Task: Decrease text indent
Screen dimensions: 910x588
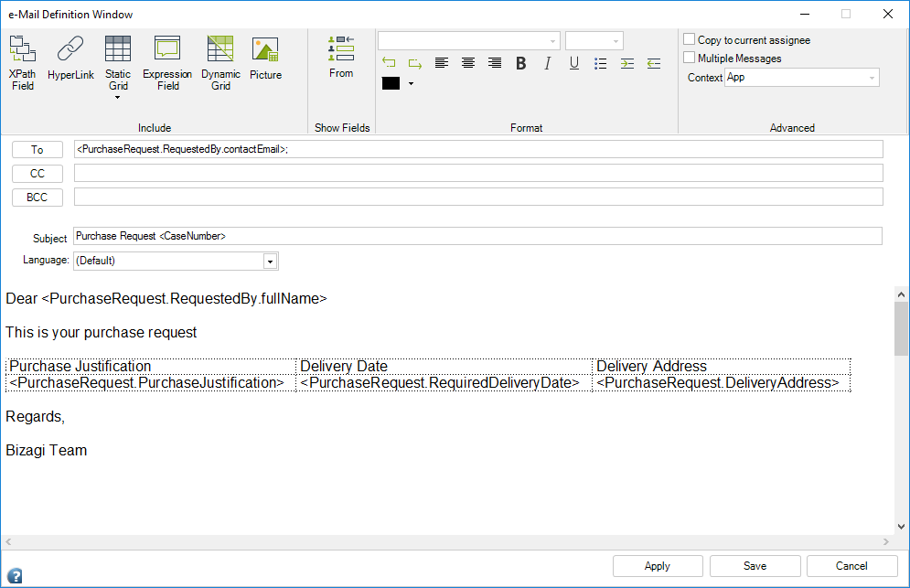Action: tap(654, 63)
